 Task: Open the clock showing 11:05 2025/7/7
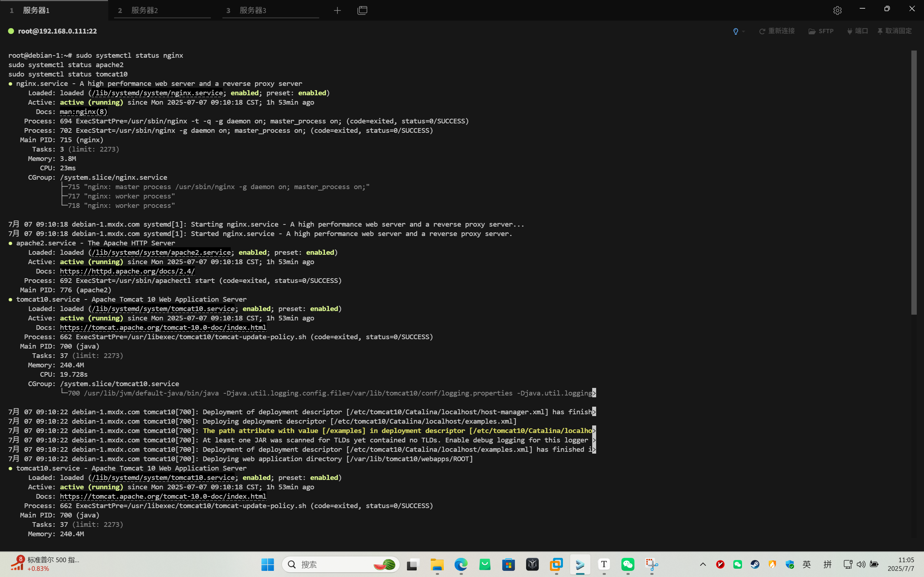pyautogui.click(x=901, y=564)
